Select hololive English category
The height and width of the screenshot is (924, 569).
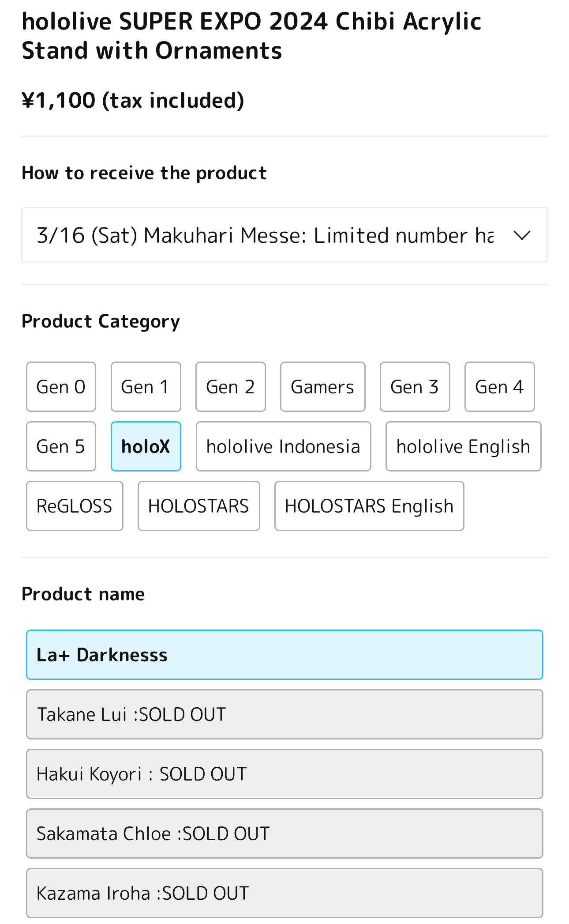point(463,446)
